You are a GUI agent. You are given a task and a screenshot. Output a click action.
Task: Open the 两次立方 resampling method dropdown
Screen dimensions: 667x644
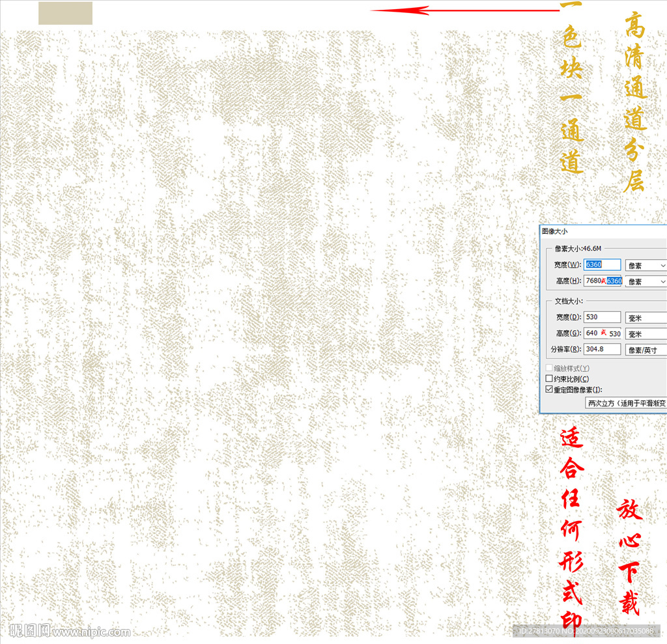pyautogui.click(x=626, y=403)
